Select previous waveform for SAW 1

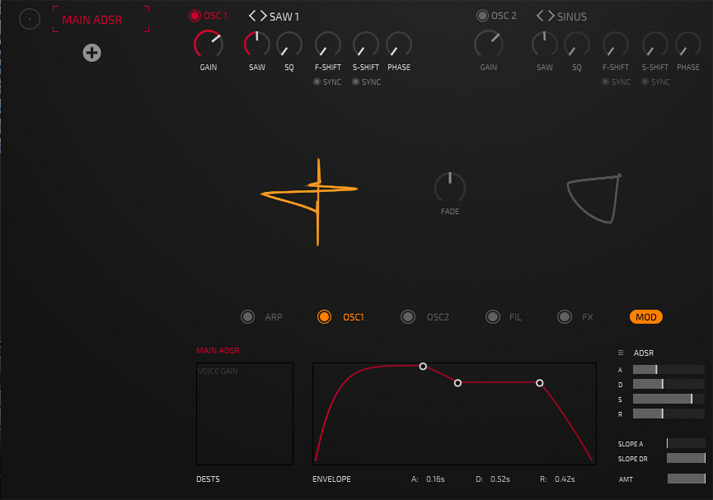click(x=252, y=16)
